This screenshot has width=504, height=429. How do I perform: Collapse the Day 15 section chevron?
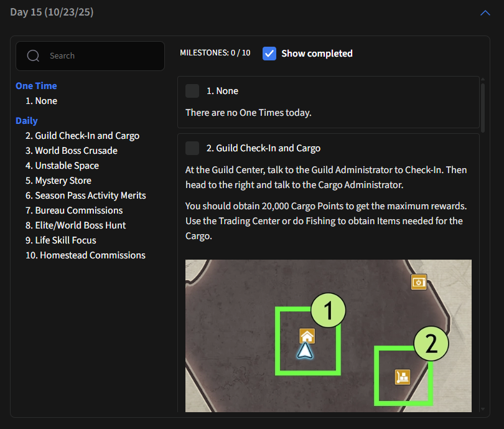[485, 13]
